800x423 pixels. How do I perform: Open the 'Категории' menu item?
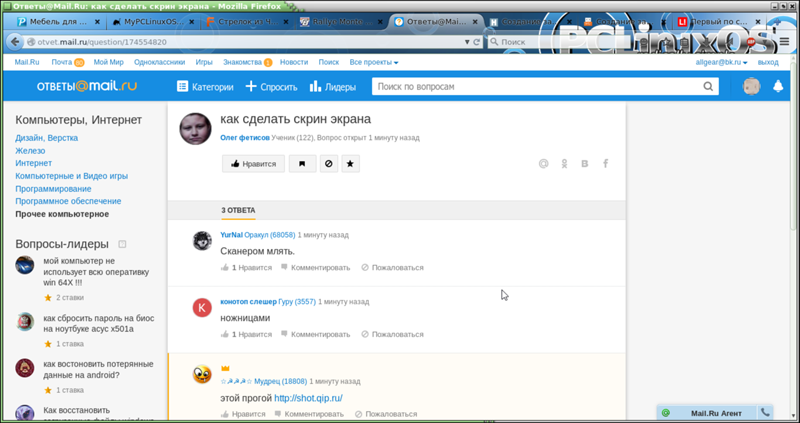(x=205, y=87)
